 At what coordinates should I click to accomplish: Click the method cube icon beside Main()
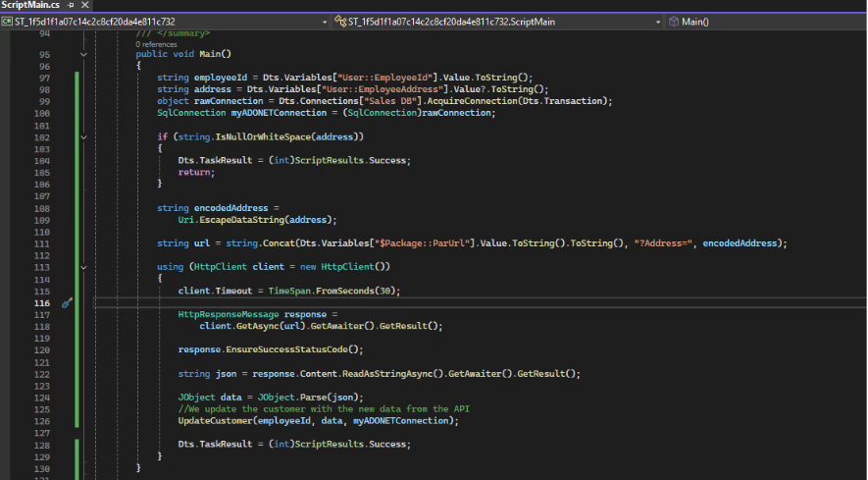click(674, 22)
